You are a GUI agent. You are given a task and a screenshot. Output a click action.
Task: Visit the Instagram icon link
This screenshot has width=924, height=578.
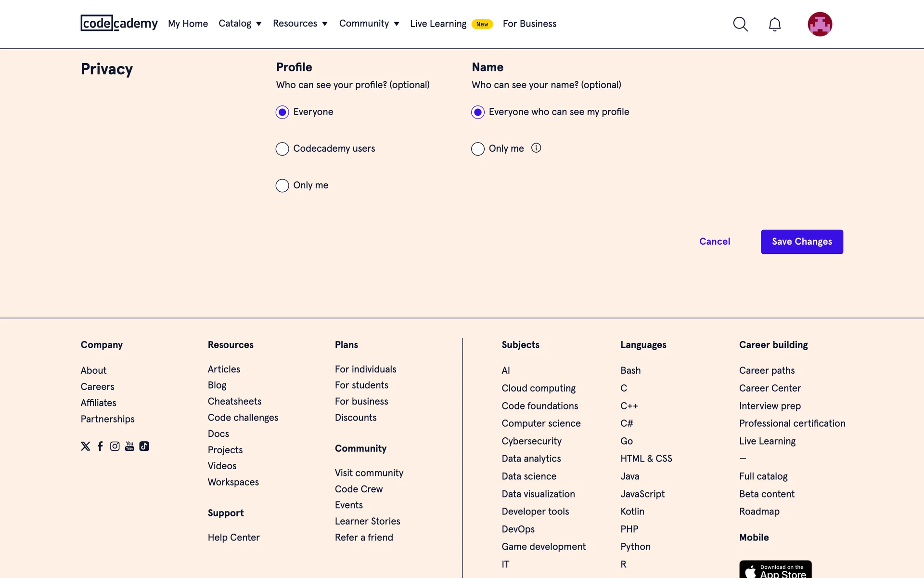click(x=115, y=447)
